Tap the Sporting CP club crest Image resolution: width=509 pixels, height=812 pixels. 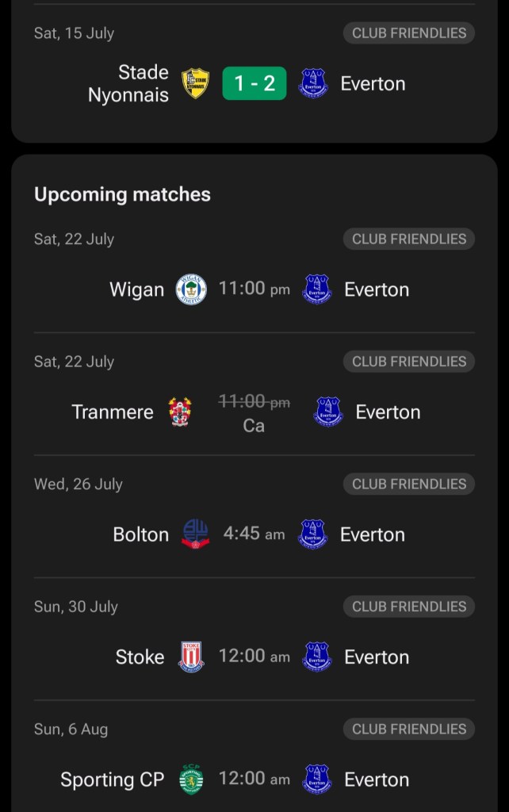[x=191, y=779]
